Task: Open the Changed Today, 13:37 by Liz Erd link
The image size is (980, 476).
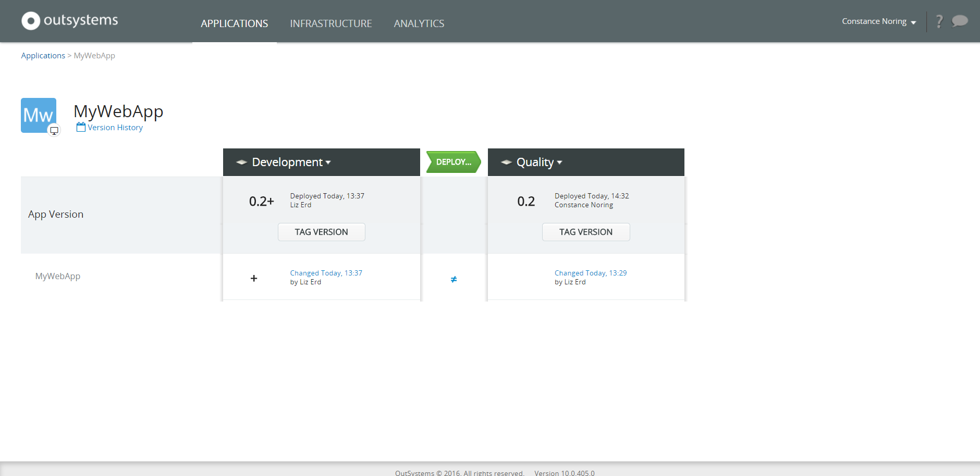Action: [326, 273]
